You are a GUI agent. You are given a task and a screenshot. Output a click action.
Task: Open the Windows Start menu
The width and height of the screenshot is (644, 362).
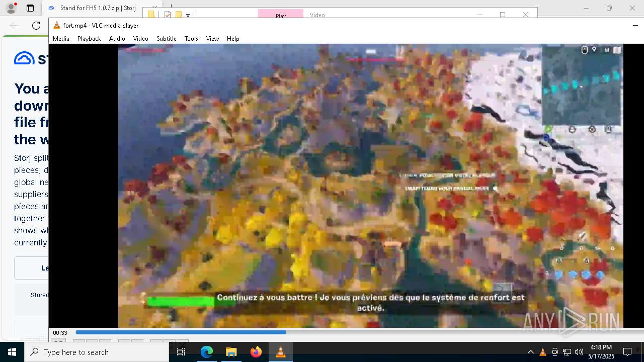12,352
